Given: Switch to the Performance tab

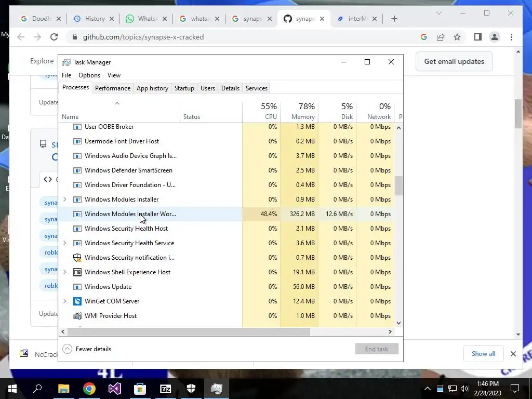Looking at the screenshot, I should [113, 88].
